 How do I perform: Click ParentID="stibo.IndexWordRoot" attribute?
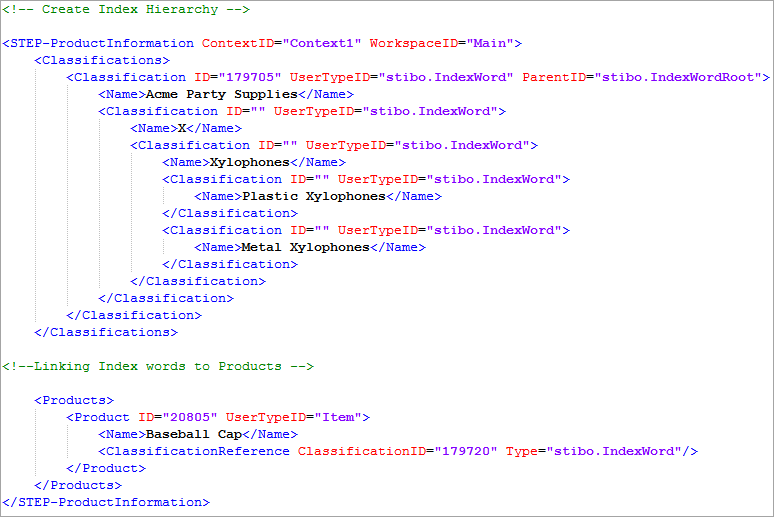coord(642,78)
